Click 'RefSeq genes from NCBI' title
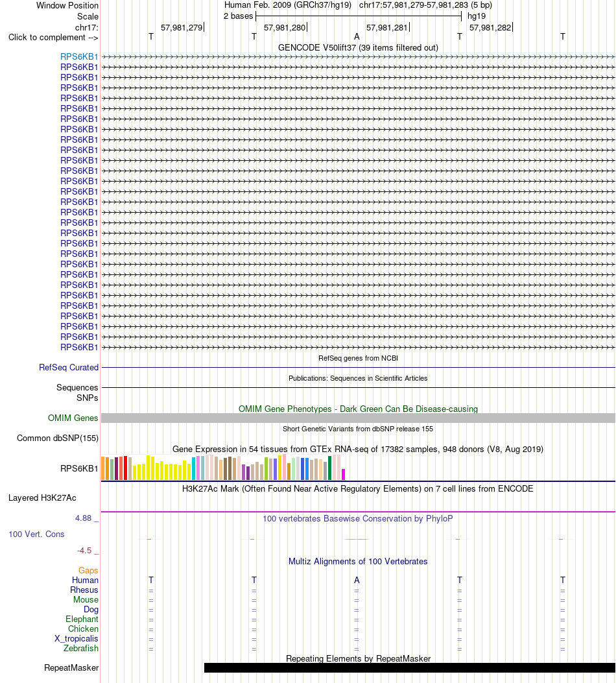616x683 pixels. coord(358,358)
